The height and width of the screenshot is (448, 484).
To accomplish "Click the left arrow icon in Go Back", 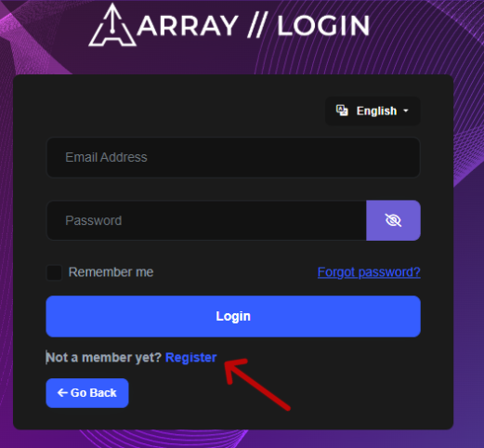I will pyautogui.click(x=62, y=393).
